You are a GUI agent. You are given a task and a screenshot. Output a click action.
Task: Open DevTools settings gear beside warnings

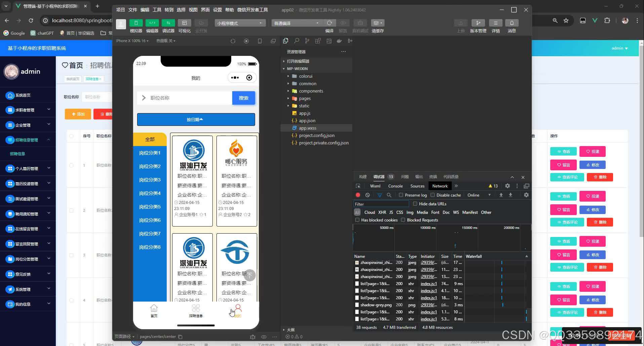pos(508,186)
